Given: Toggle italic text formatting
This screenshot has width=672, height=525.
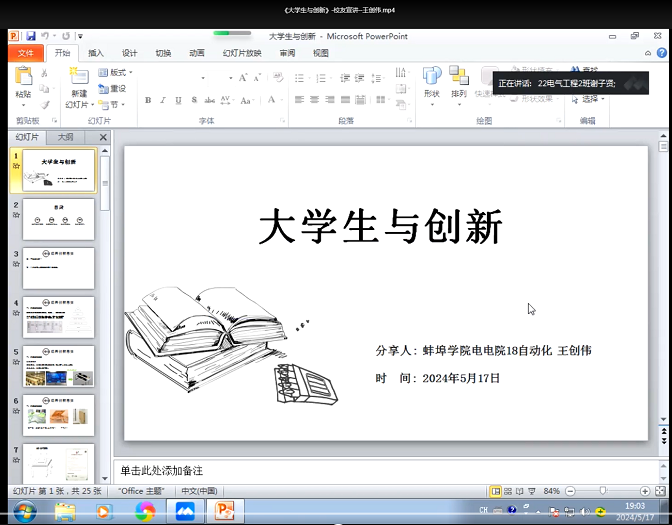Looking at the screenshot, I should click(x=162, y=100).
